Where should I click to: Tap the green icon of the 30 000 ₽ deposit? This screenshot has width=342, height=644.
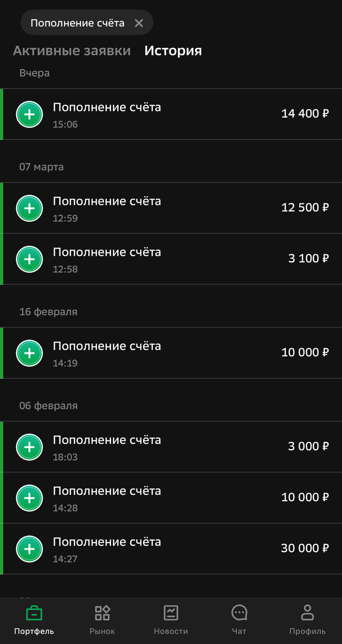(x=29, y=549)
